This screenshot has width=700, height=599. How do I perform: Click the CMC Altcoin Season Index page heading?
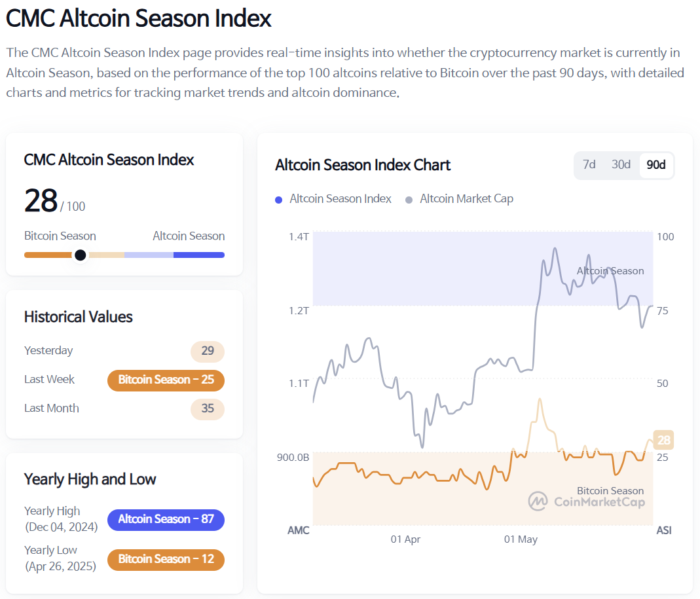tap(139, 18)
